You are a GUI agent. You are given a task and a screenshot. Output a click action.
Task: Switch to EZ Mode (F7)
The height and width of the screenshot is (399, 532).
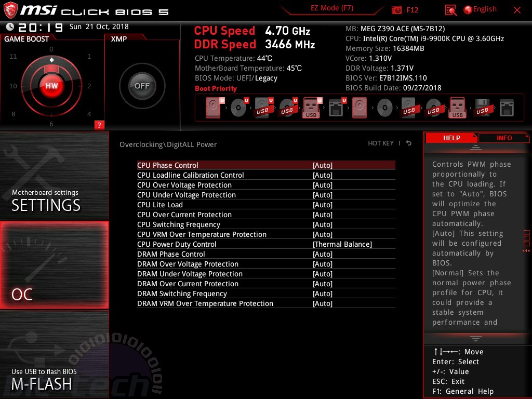332,8
